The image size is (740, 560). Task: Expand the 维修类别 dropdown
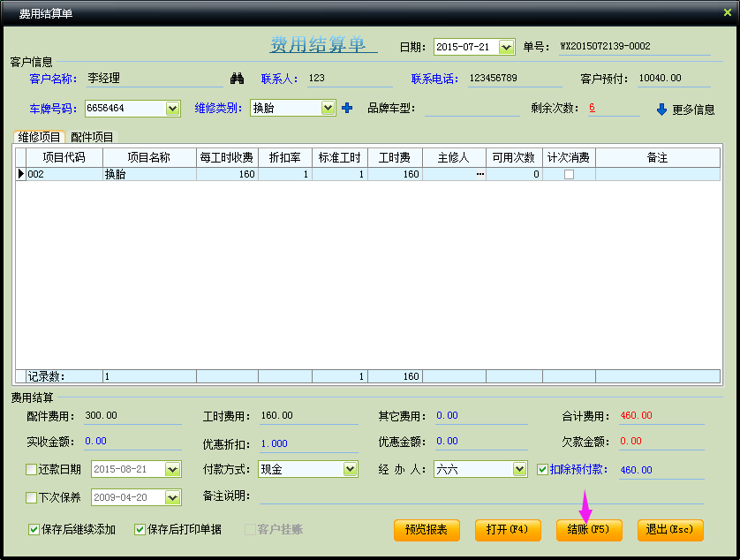pos(328,109)
